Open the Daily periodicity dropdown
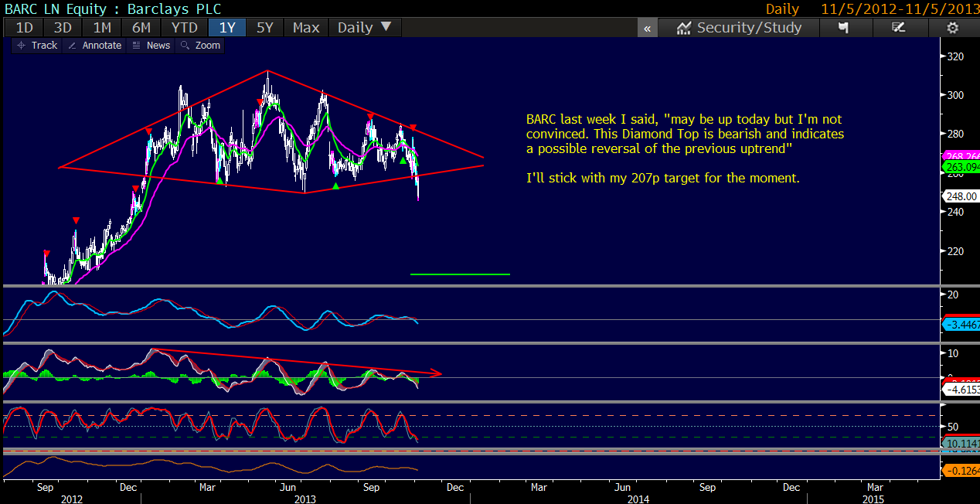This screenshot has height=504, width=980. click(365, 28)
